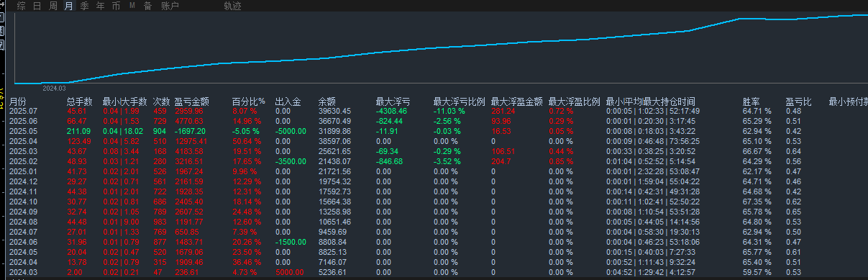The image size is (868, 280).
Task: Click the -5000.00 withdrawal cell
Action: [x=291, y=132]
